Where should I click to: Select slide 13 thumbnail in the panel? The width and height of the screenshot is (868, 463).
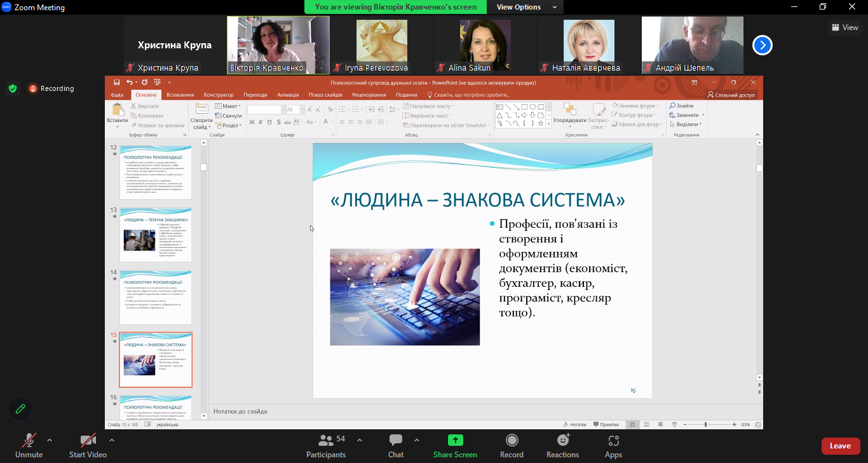coord(156,234)
